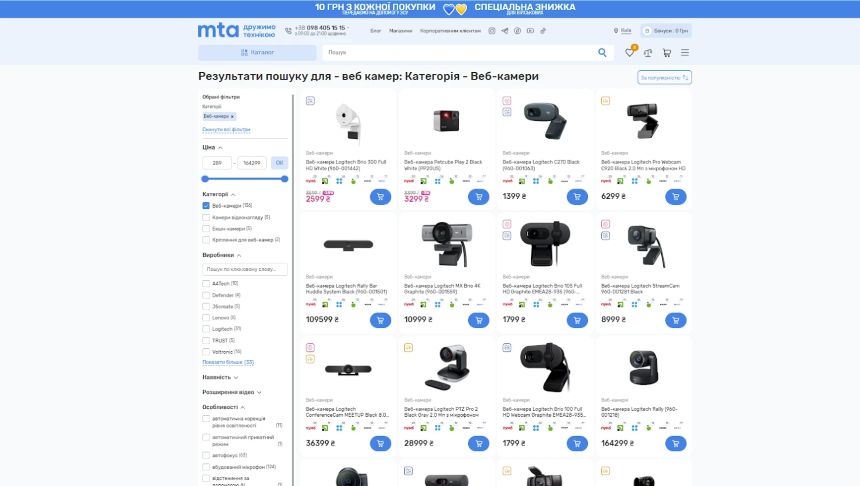Click the search magnifier icon

(x=603, y=53)
